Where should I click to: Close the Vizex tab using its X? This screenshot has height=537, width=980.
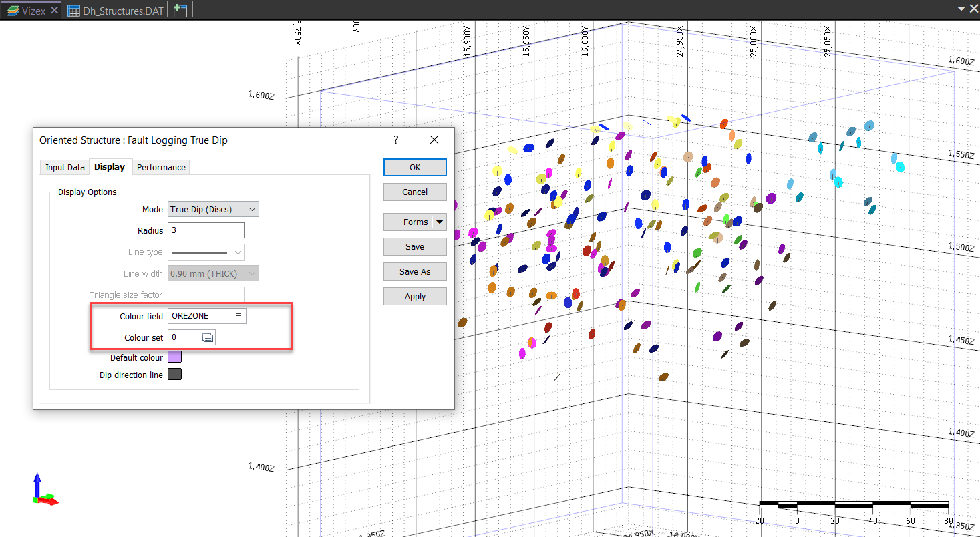click(x=54, y=11)
